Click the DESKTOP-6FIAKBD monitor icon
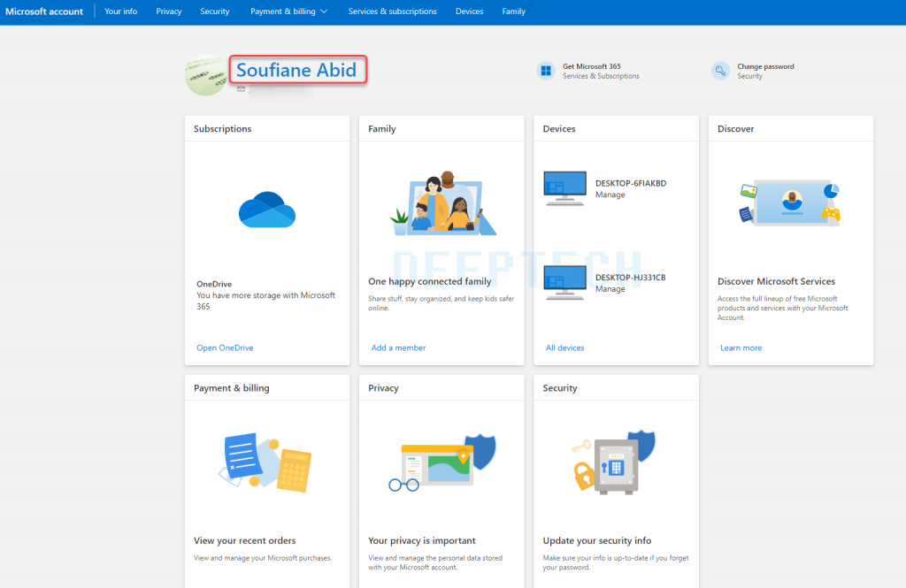This screenshot has width=906, height=588. [564, 188]
